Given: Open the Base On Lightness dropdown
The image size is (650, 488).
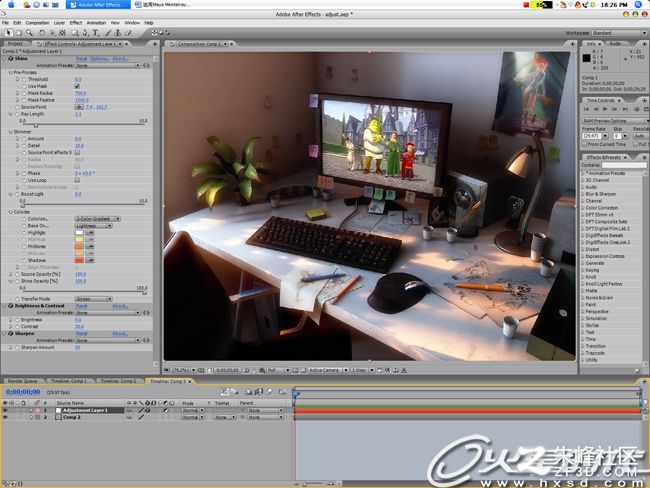Looking at the screenshot, I should coord(93,226).
